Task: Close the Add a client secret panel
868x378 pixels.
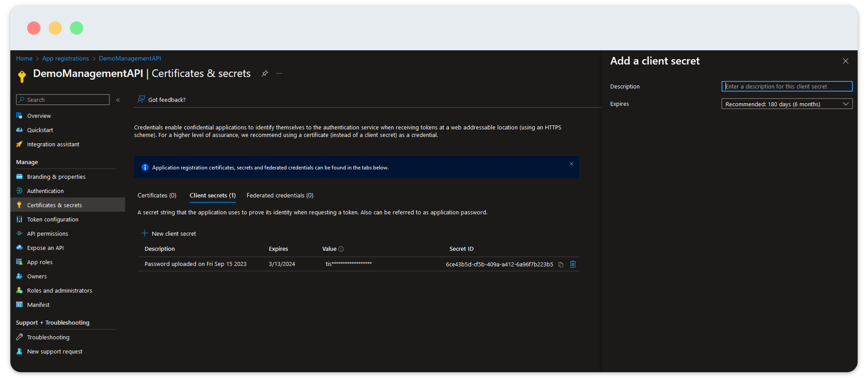Action: point(846,61)
